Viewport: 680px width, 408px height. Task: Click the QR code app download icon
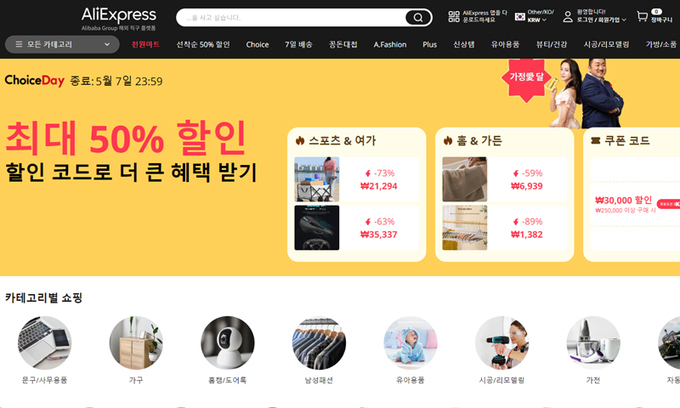[454, 16]
